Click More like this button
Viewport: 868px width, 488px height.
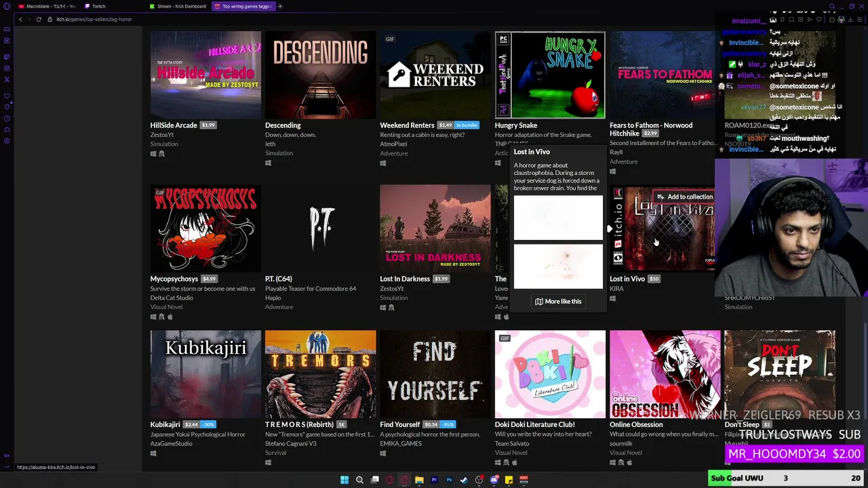558,302
